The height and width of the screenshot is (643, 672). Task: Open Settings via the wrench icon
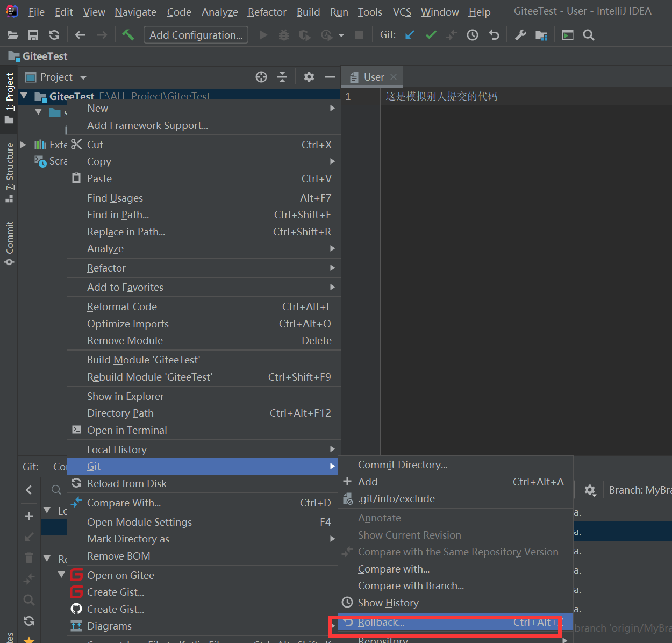click(520, 35)
